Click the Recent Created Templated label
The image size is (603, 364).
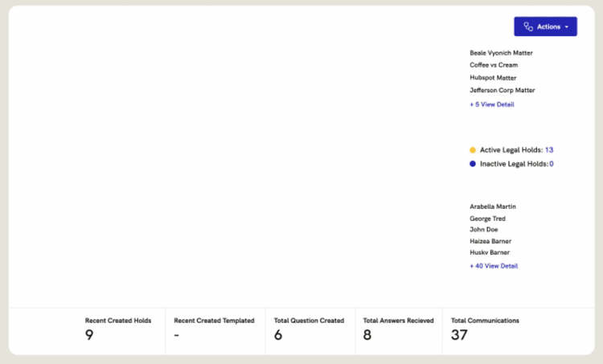(214, 321)
